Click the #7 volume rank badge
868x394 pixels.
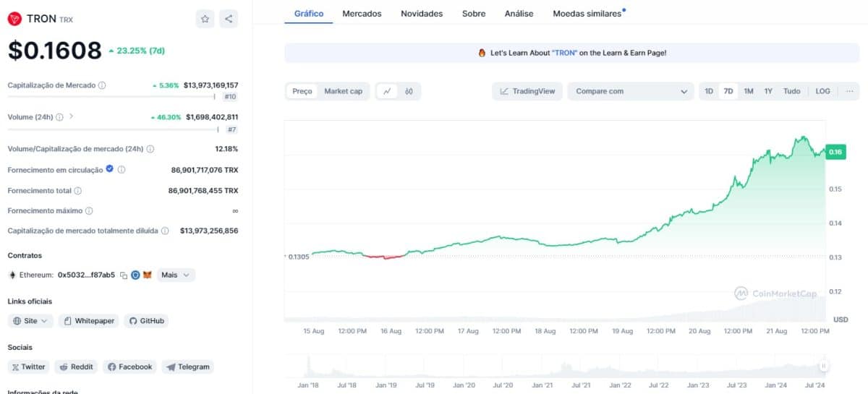[231, 129]
